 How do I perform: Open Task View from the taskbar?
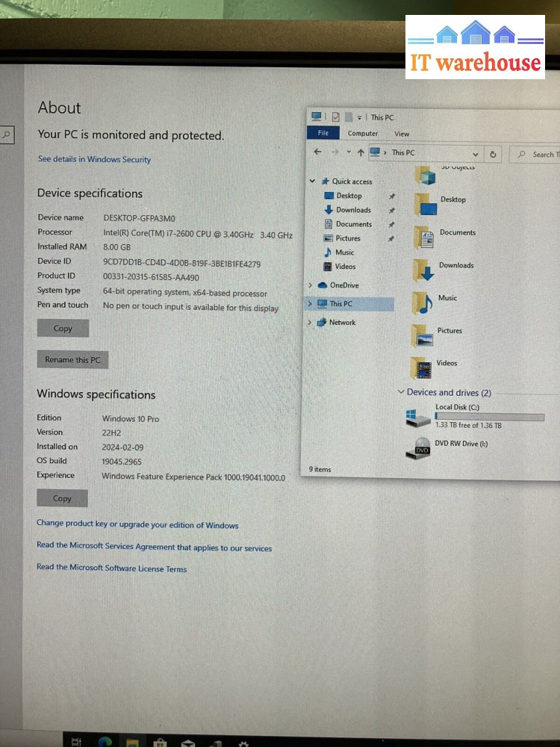click(x=76, y=741)
